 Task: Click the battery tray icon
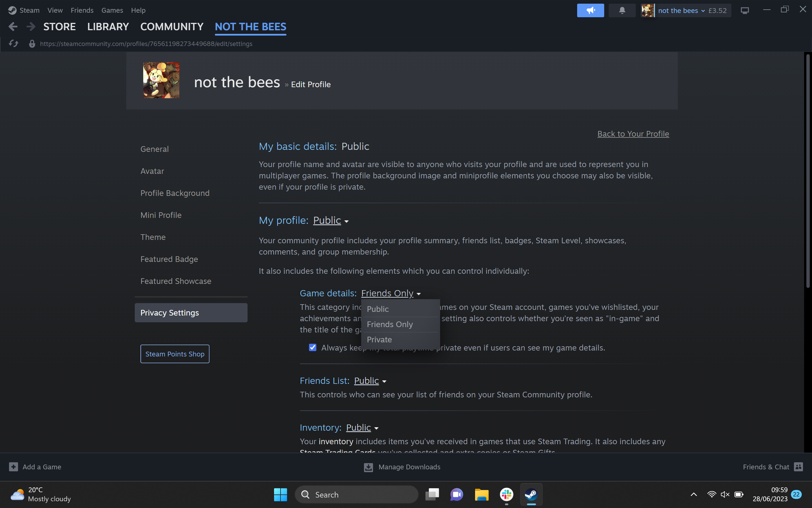coord(739,494)
